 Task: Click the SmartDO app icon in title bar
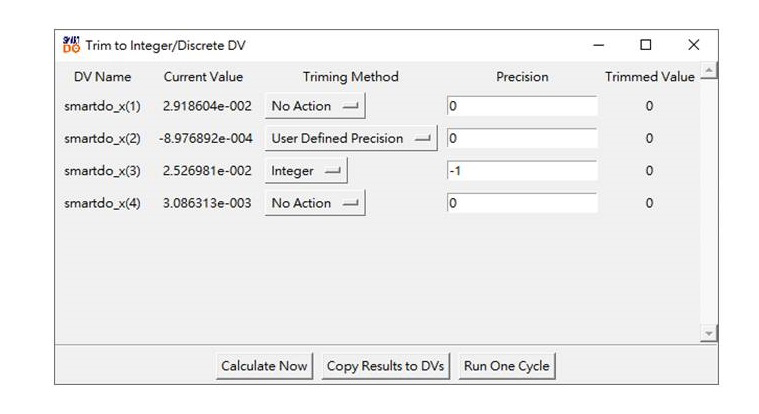coord(70,45)
